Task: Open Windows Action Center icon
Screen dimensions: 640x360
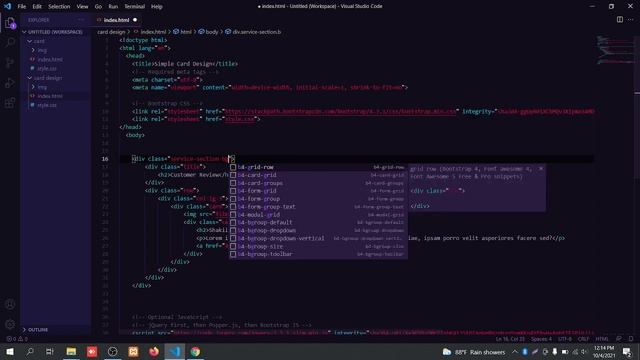Action: coord(627,351)
